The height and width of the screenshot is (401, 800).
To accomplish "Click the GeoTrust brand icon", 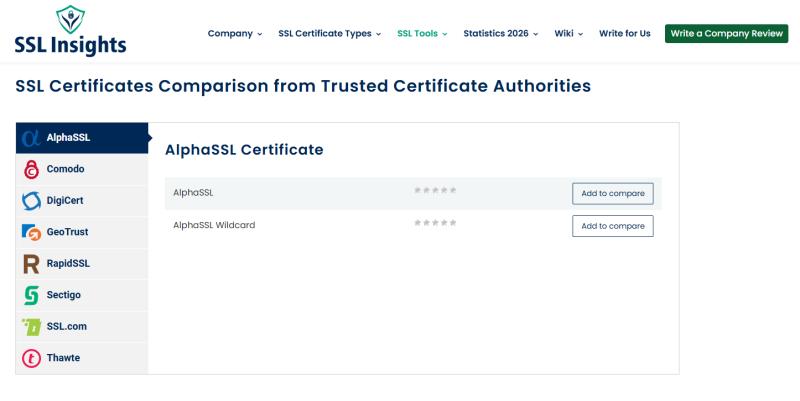I will click(x=31, y=232).
